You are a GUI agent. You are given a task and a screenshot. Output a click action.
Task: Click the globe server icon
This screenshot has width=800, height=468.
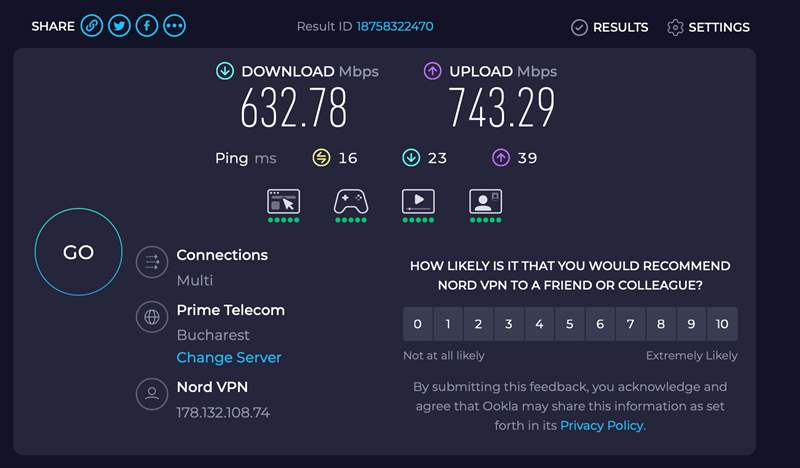(x=152, y=318)
